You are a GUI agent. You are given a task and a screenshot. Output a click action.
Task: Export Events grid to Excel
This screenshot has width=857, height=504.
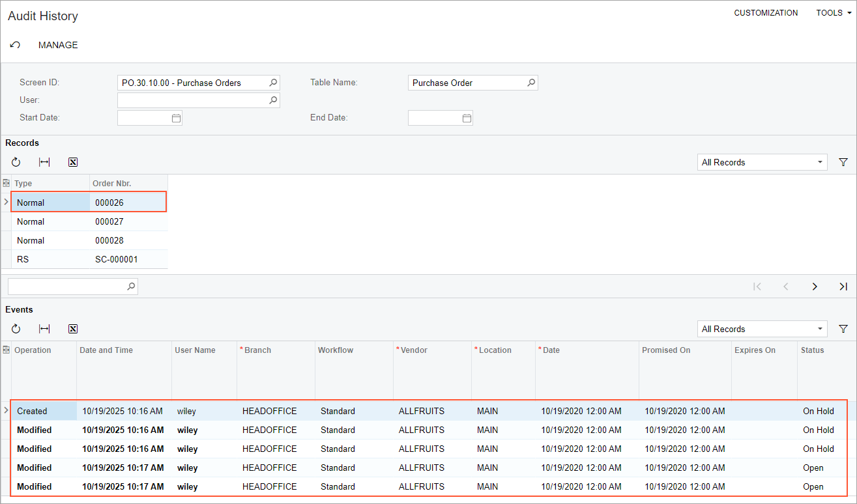coord(73,329)
